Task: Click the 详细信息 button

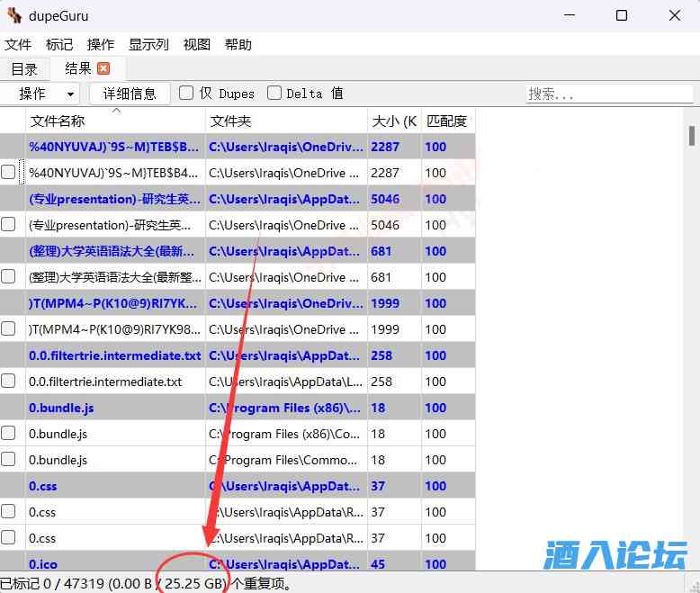Action: pos(130,94)
